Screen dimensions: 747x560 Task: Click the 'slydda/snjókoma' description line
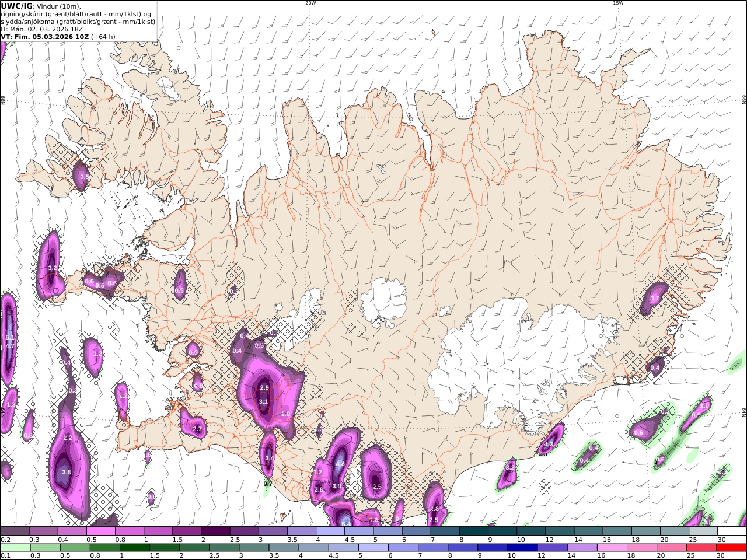click(78, 22)
